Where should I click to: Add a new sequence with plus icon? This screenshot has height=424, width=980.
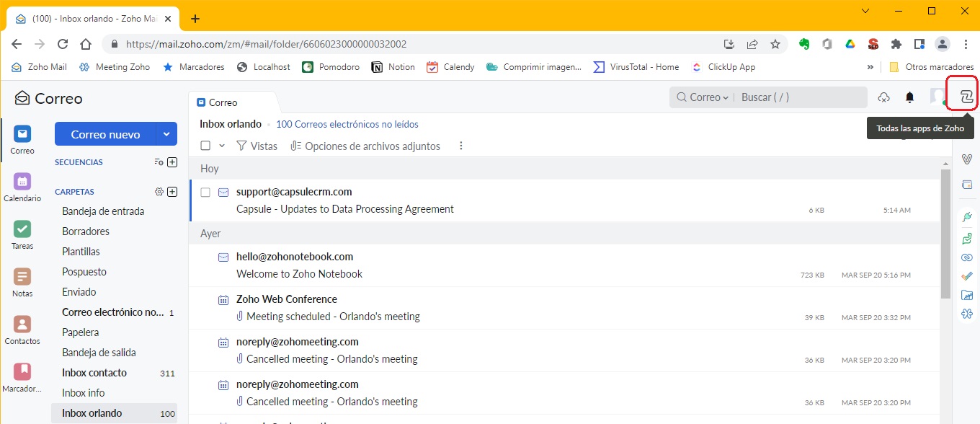(172, 162)
